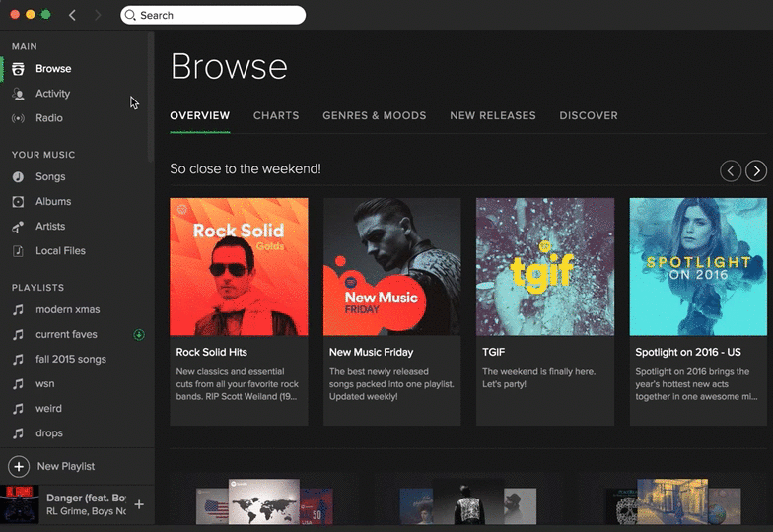This screenshot has width=773, height=532.
Task: Open the Activity section icon
Action: coord(18,94)
